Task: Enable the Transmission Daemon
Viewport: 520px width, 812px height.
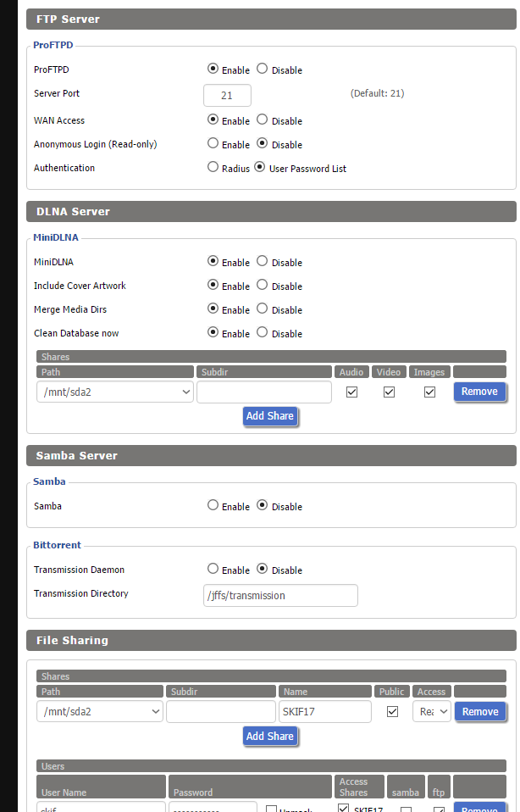Action: coord(213,570)
